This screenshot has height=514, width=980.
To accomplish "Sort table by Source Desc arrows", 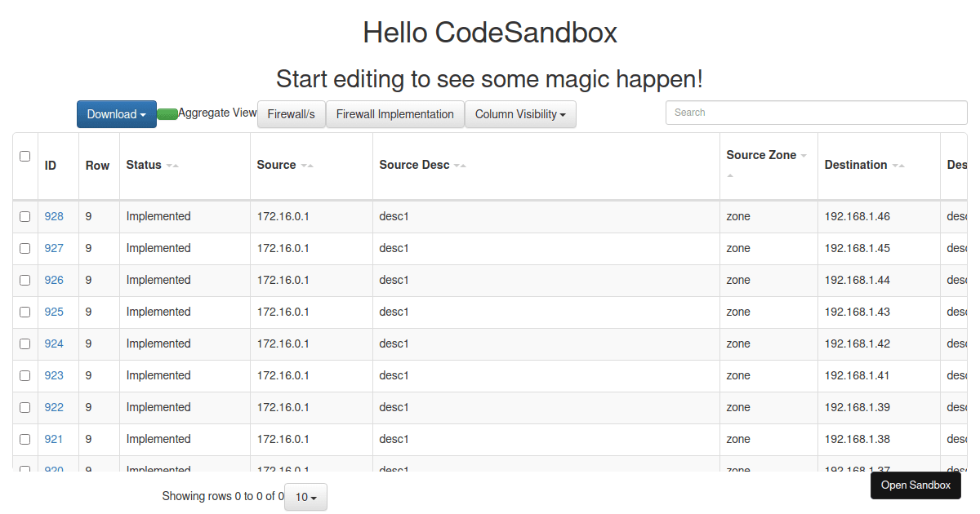I will [461, 166].
